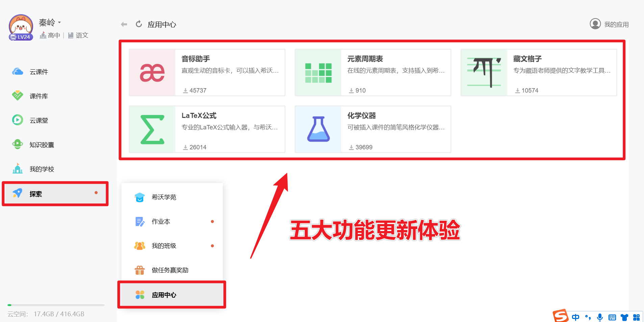Click the back arrow icon
Screen dimensions: 644x322
click(124, 24)
